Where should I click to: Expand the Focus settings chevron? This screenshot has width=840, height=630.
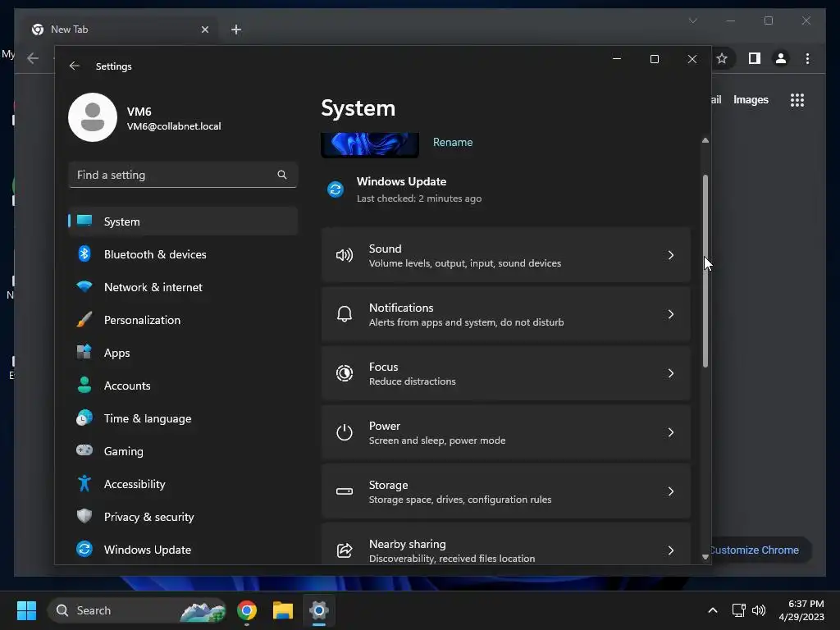click(671, 373)
